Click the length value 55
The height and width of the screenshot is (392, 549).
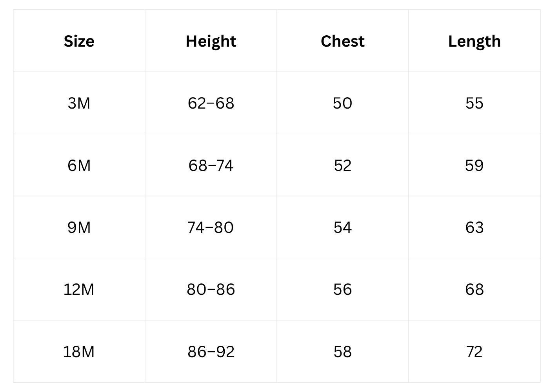pos(474,103)
